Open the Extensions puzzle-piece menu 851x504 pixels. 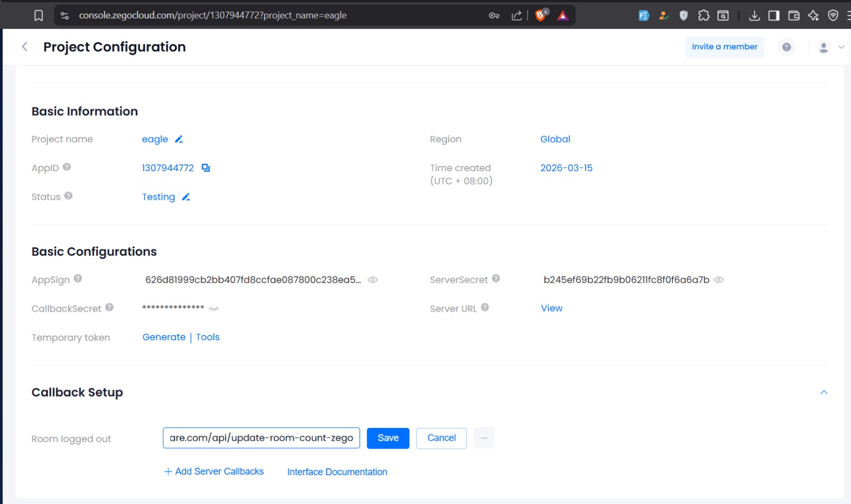tap(704, 15)
